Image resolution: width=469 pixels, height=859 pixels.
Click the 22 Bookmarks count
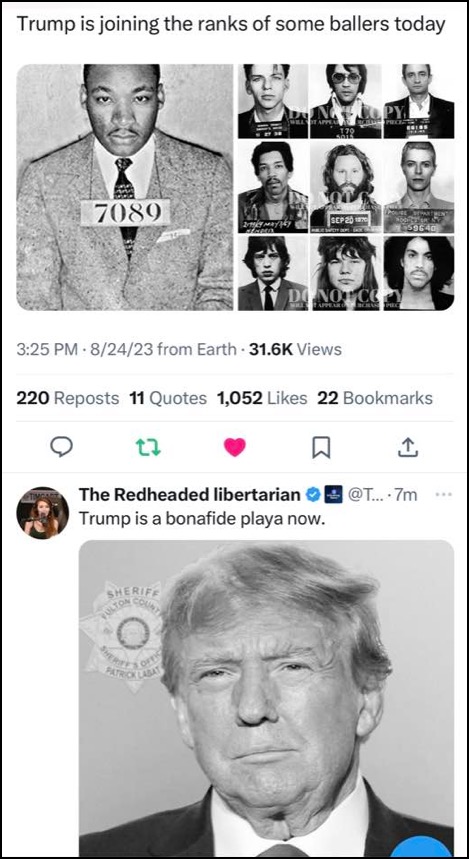(x=375, y=398)
